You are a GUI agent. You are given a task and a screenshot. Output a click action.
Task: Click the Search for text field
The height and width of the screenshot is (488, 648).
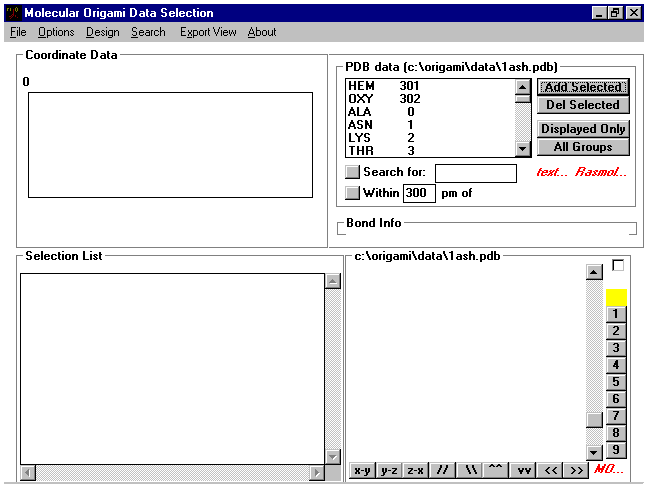[475, 173]
